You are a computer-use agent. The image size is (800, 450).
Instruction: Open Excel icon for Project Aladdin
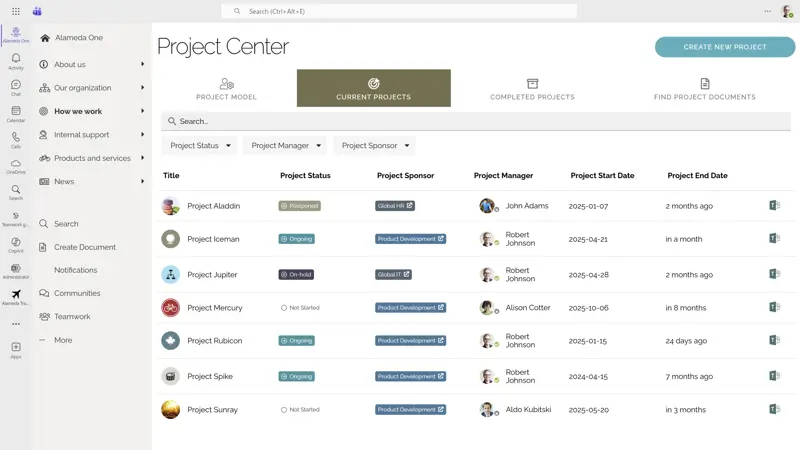(x=774, y=206)
